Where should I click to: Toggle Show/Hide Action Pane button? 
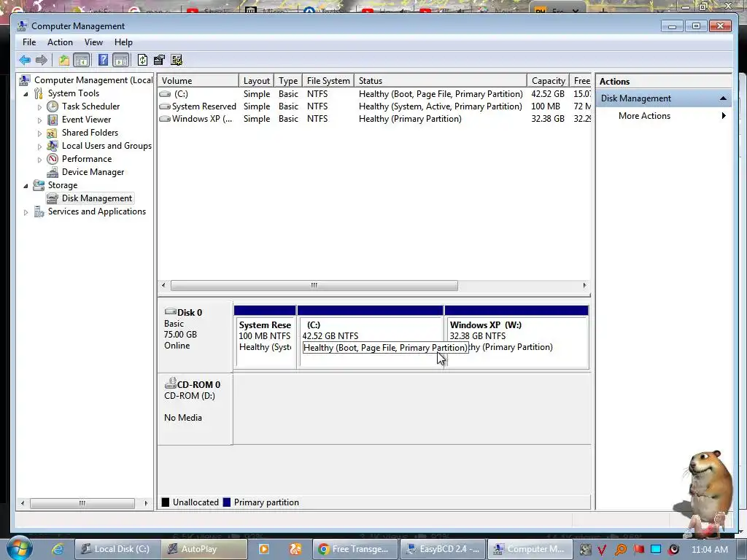pyautogui.click(x=121, y=60)
